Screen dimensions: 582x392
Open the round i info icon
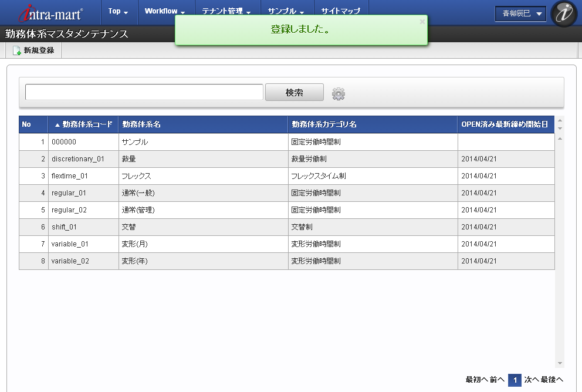pos(564,13)
